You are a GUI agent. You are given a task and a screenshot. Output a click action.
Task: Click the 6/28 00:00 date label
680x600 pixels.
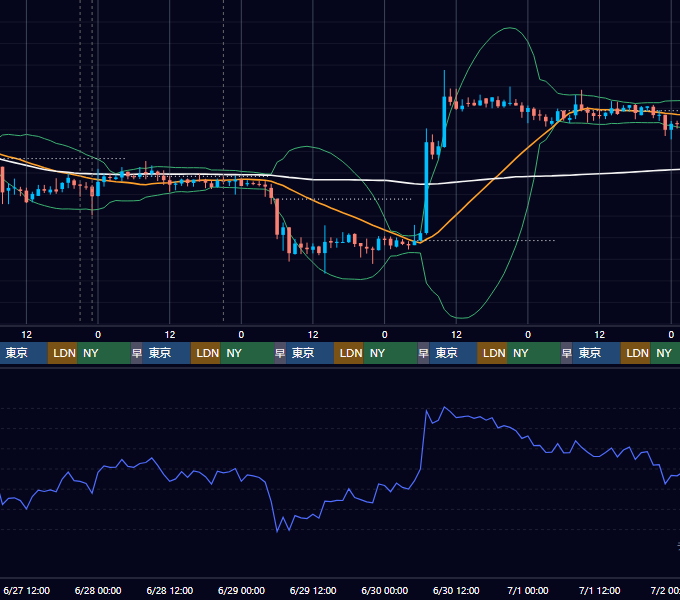pos(98,590)
